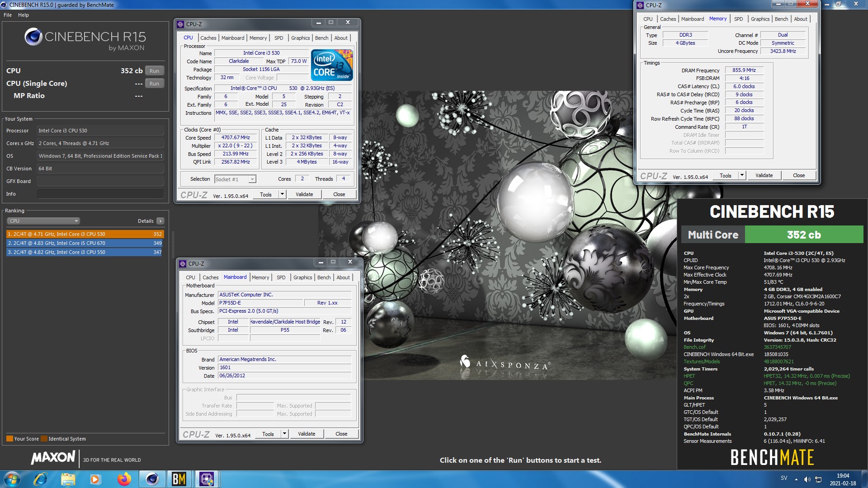This screenshot has width=868, height=488.
Task: Open Windows Media Player in taskbar
Action: 95,479
